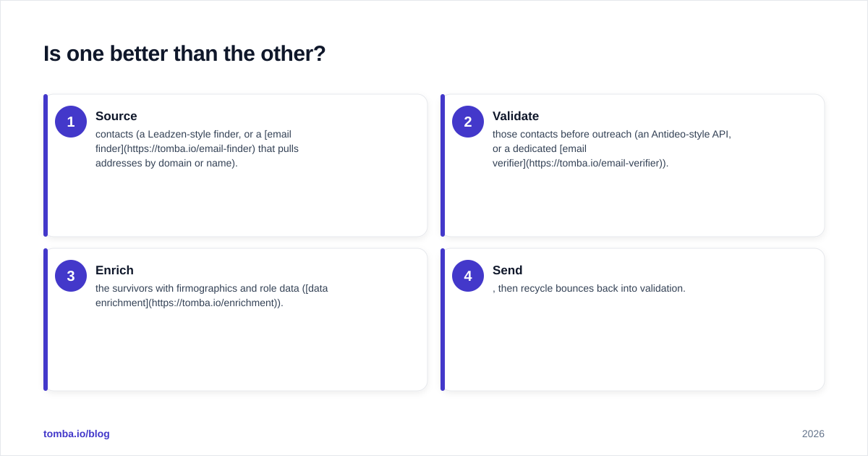Select the 'Is one better than the other?' title
This screenshot has height=456, width=868.
(x=184, y=54)
